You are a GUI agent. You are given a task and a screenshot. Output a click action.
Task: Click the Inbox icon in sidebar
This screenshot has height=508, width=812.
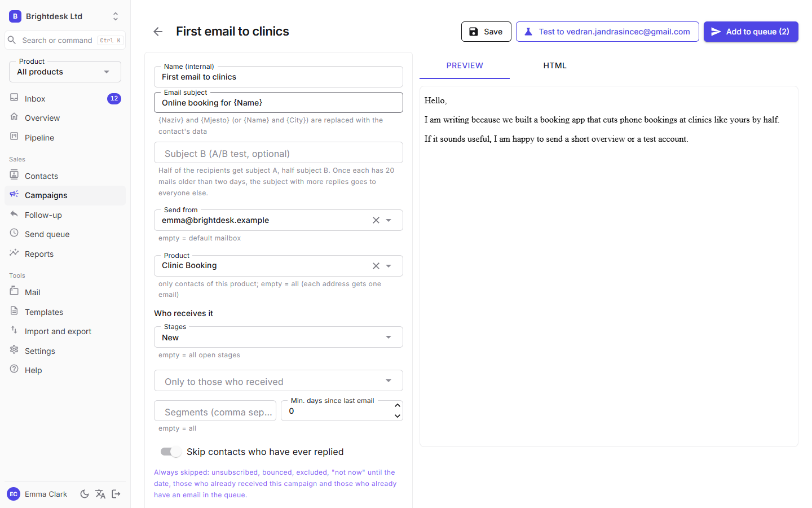pyautogui.click(x=14, y=98)
